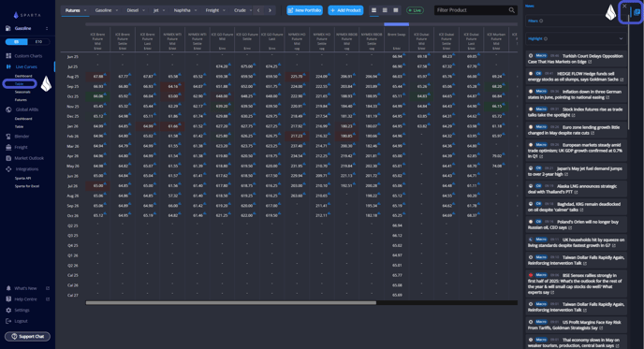Open Sparta API link
Screen dimensions: 644x349
click(x=23, y=178)
